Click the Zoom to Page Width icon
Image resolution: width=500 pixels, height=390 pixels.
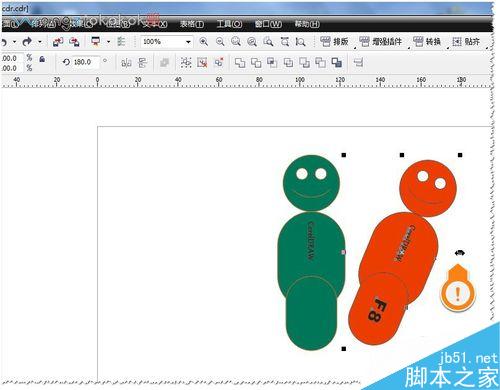(x=284, y=42)
